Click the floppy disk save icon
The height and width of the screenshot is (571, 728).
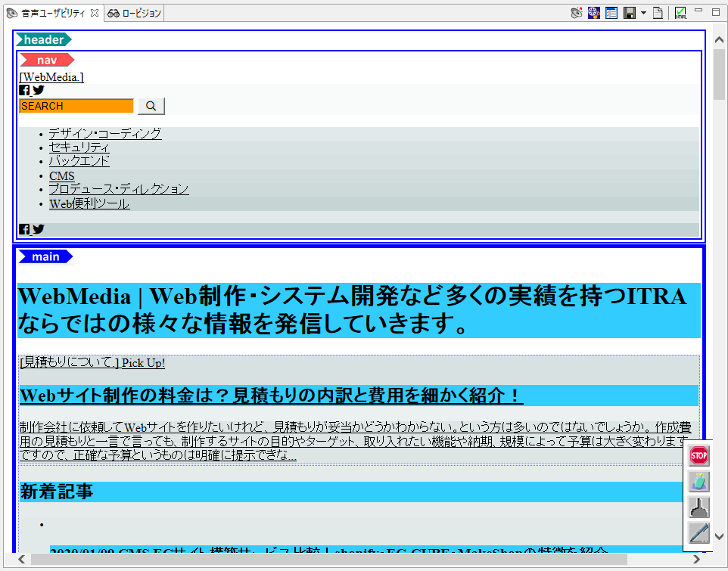[630, 13]
